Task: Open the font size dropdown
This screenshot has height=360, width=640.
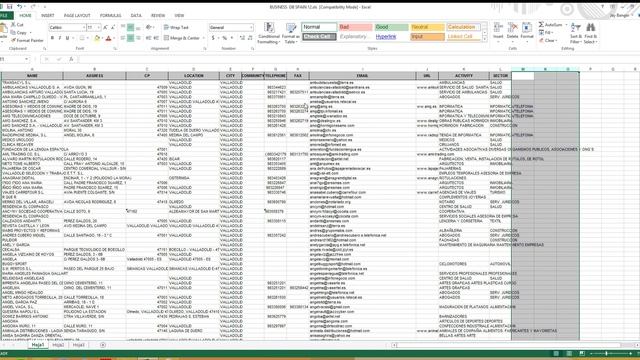Action: coord(98,27)
